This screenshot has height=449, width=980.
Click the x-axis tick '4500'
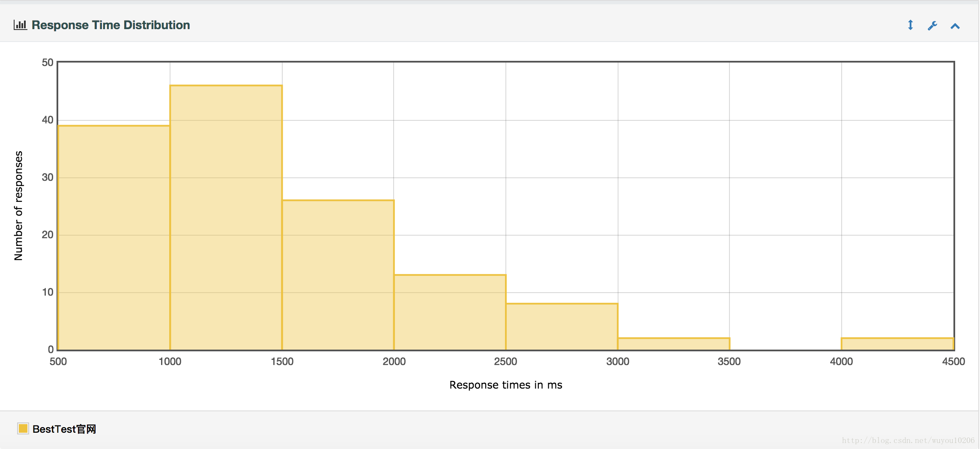coord(953,362)
